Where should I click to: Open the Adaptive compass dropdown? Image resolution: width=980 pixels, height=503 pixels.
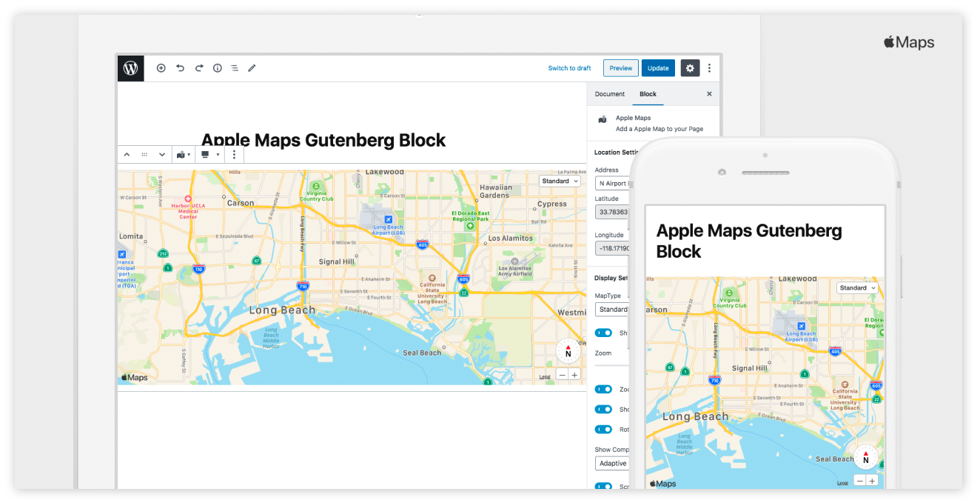click(x=612, y=464)
